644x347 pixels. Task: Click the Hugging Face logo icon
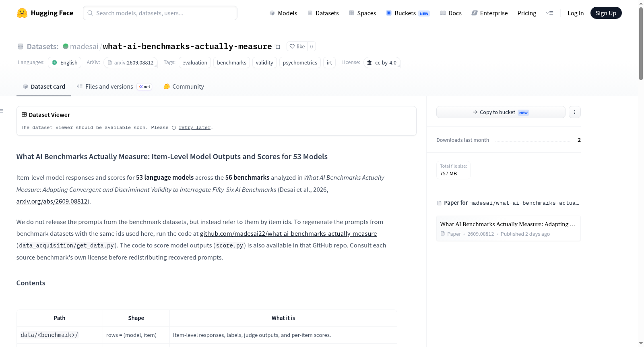(22, 13)
